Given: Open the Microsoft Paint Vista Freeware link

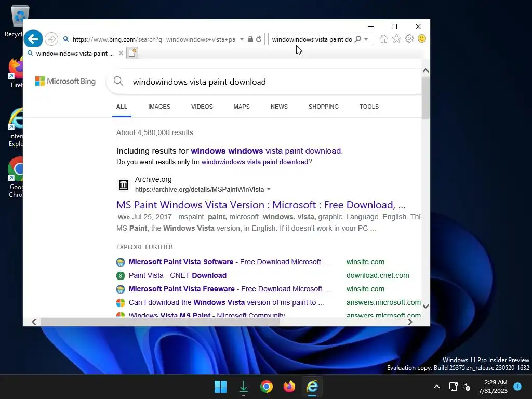Looking at the screenshot, I should click(x=230, y=289).
